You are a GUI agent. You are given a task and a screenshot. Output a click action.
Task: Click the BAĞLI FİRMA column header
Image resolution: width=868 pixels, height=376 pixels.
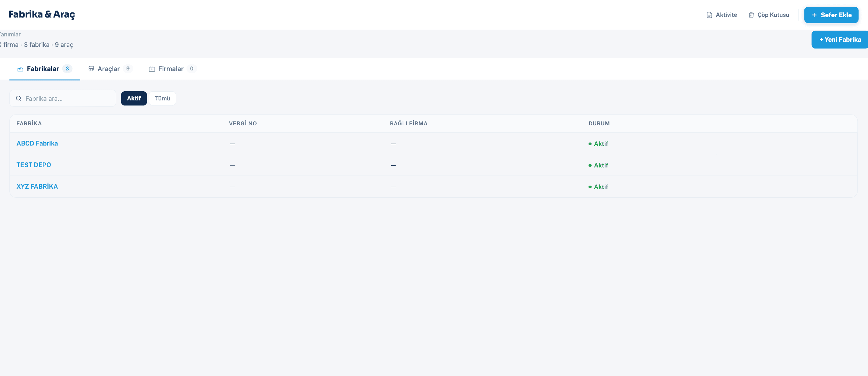click(409, 123)
